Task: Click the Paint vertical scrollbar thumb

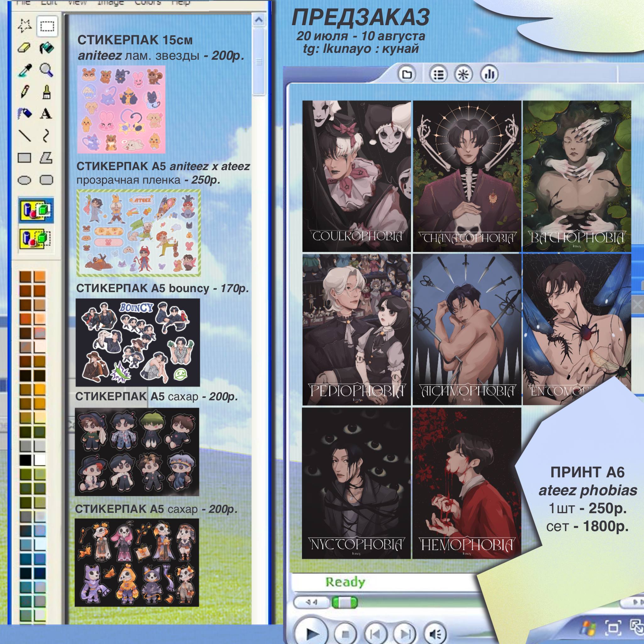Action: pyautogui.click(x=259, y=62)
